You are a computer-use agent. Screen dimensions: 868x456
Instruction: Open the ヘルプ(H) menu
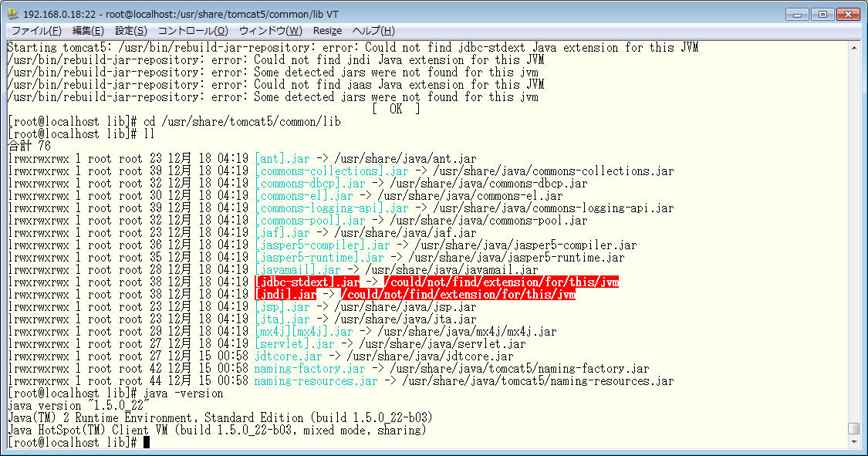373,31
